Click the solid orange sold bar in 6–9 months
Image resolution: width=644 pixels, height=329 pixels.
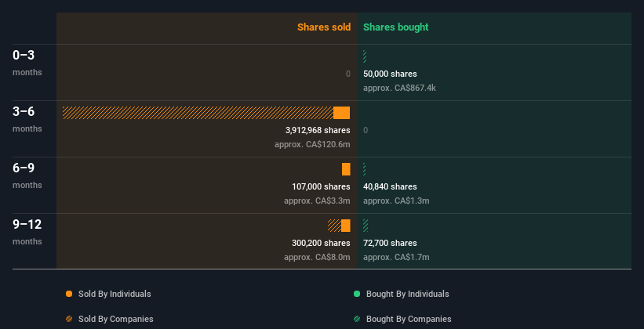[x=346, y=169]
